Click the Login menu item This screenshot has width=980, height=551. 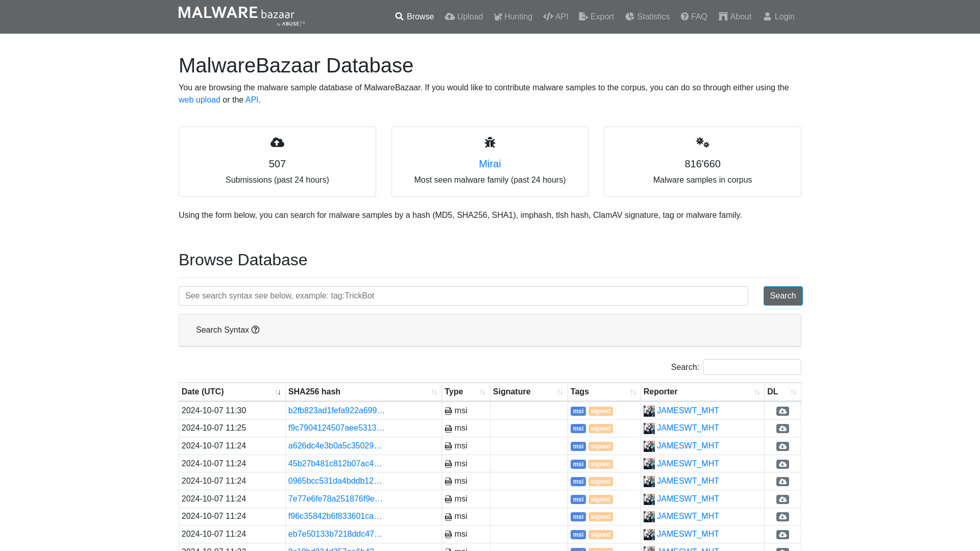coord(779,16)
